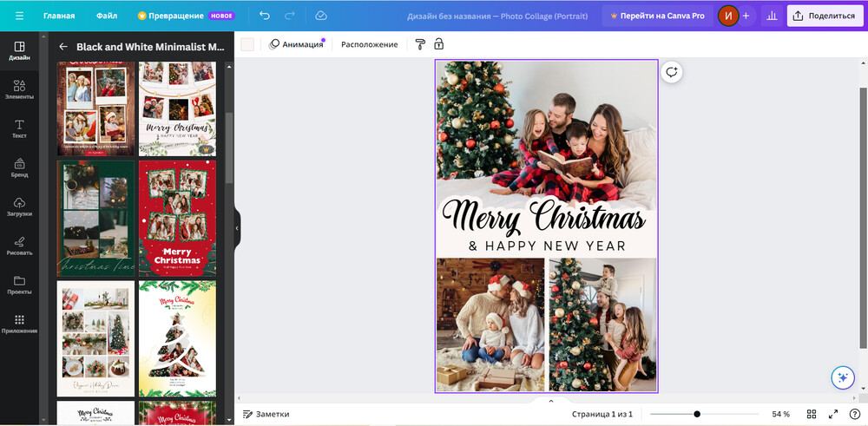The width and height of the screenshot is (868, 426).
Task: Click the add comment icon beside canvas
Action: point(671,72)
